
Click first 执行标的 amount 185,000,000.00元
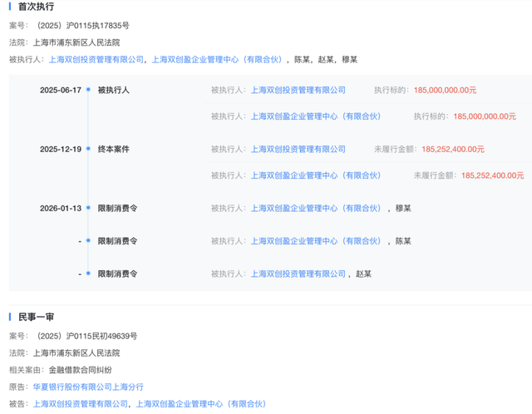pyautogui.click(x=446, y=91)
